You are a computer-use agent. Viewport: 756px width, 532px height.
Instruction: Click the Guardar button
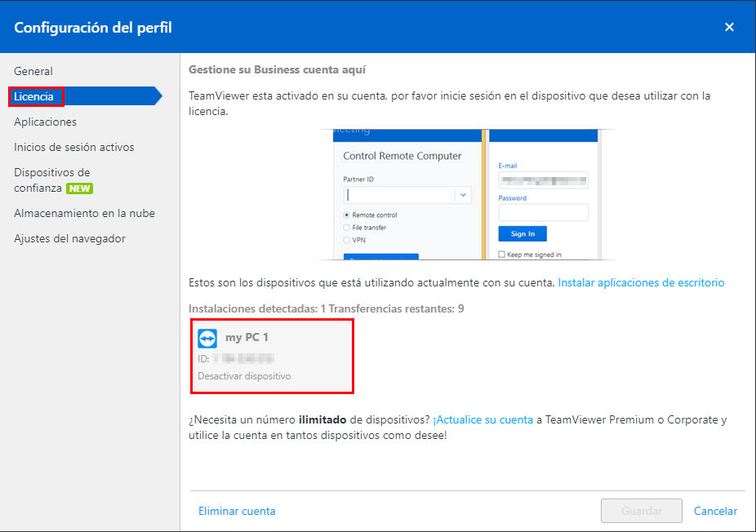(x=641, y=511)
